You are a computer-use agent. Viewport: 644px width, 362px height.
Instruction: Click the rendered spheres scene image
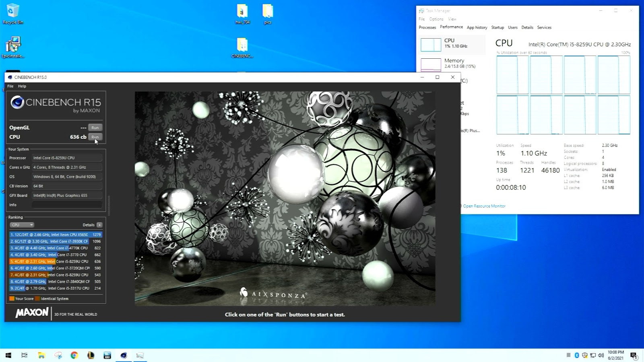pyautogui.click(x=285, y=199)
